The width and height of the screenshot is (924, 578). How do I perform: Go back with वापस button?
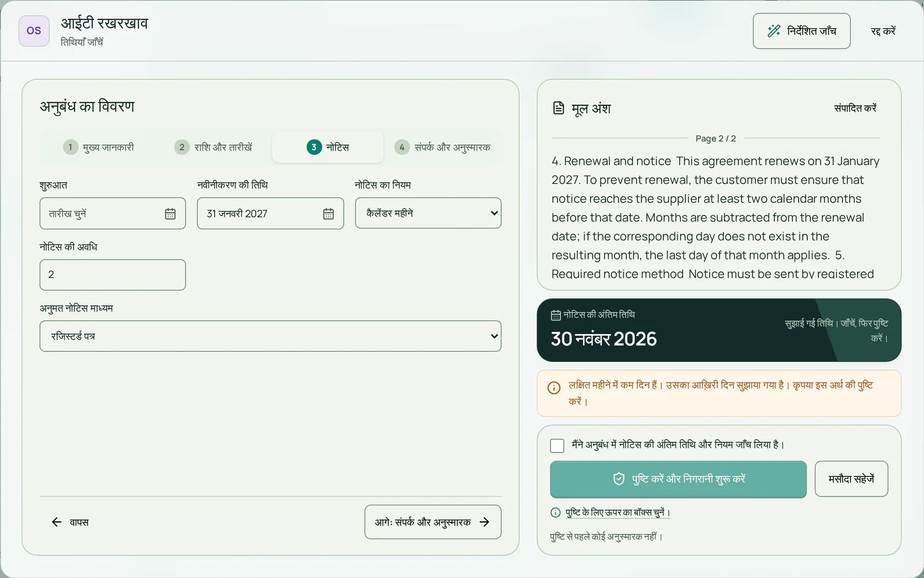tap(70, 523)
